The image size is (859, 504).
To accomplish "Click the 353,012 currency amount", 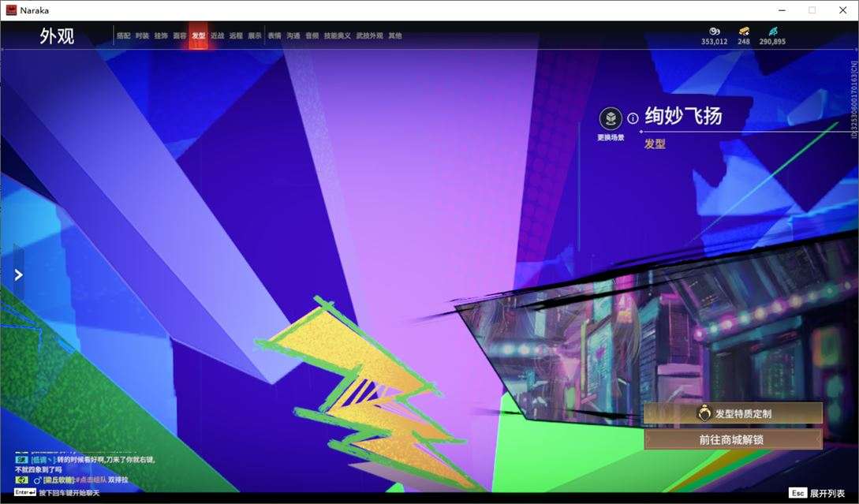I will click(715, 42).
